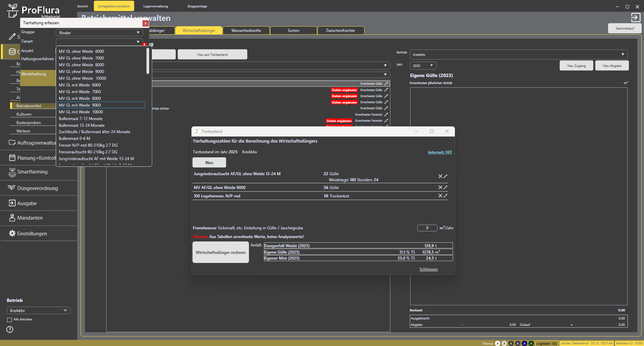Switch to the Wasserherkünfte tab
Viewport: 644px width, 346px height.
(x=246, y=31)
